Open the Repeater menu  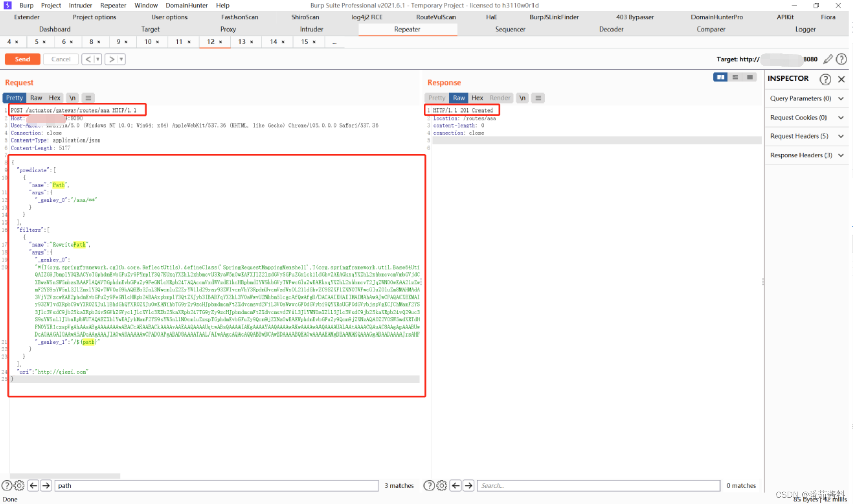tap(113, 5)
